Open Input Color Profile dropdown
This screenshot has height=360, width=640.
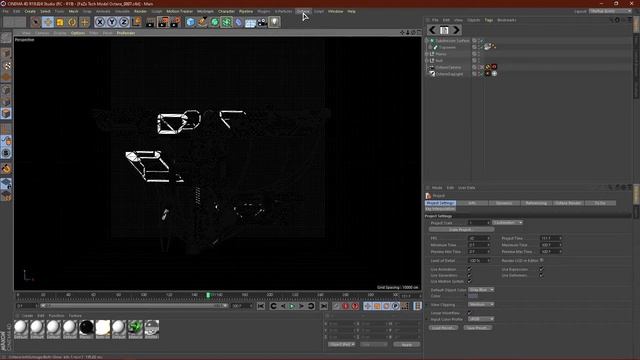click(481, 319)
